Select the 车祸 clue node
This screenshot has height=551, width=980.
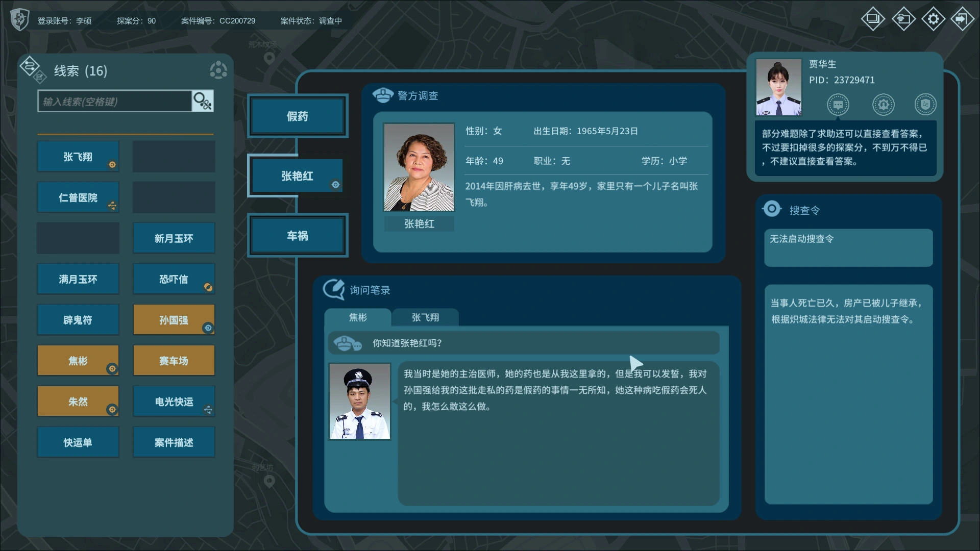(297, 235)
